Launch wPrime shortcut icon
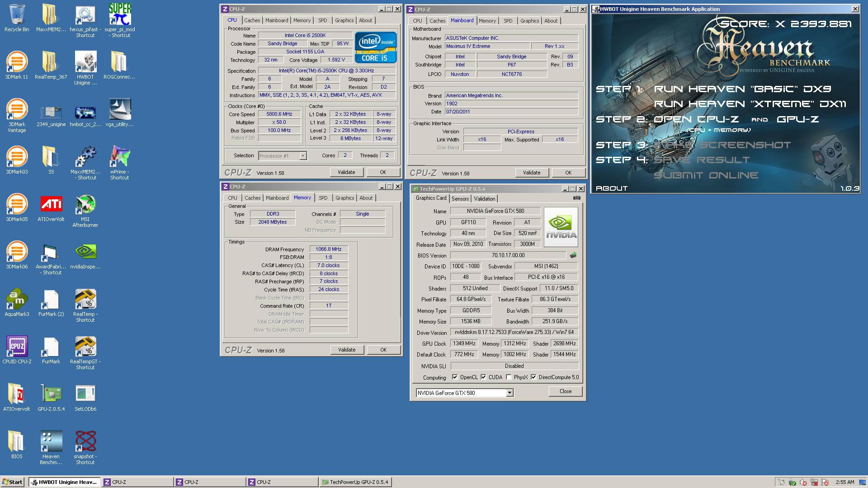Screen dimensions: 868x488 click(119, 157)
